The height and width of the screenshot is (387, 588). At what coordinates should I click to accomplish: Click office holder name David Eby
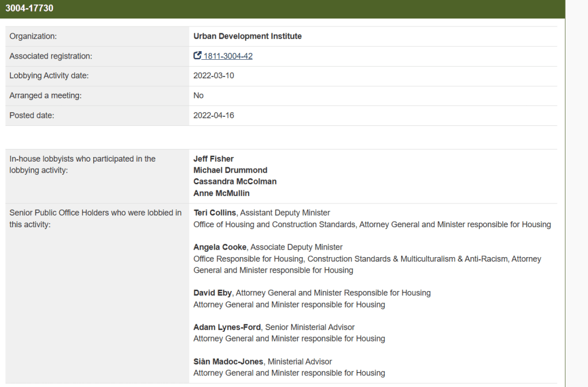pos(212,293)
